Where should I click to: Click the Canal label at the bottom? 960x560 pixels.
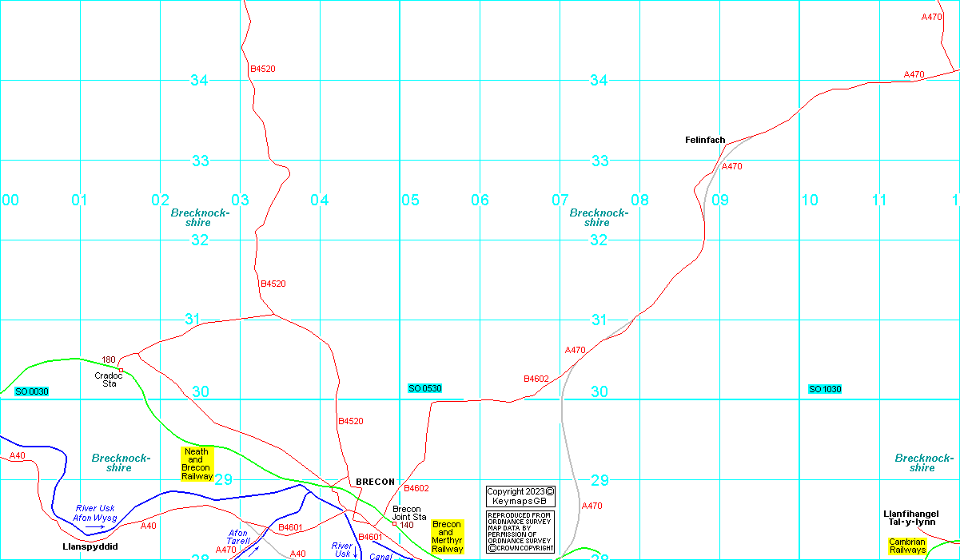(x=380, y=557)
